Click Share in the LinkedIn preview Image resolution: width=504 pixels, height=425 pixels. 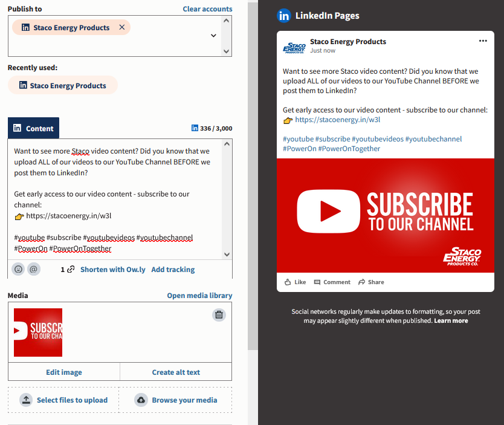371,282
